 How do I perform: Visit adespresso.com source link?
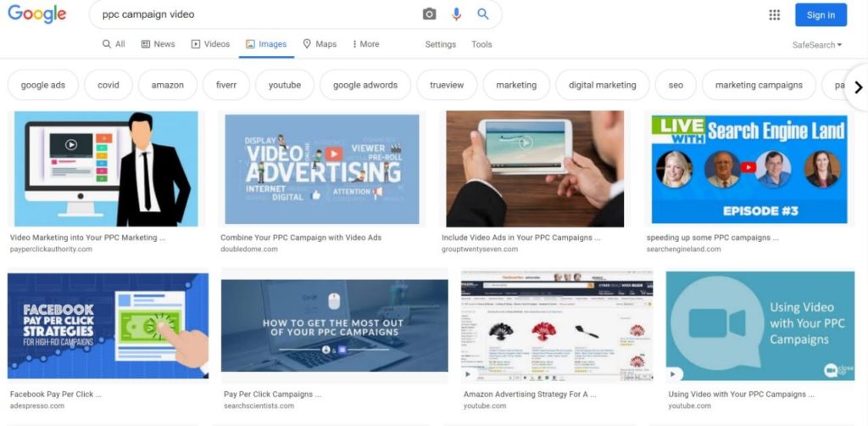coord(37,406)
